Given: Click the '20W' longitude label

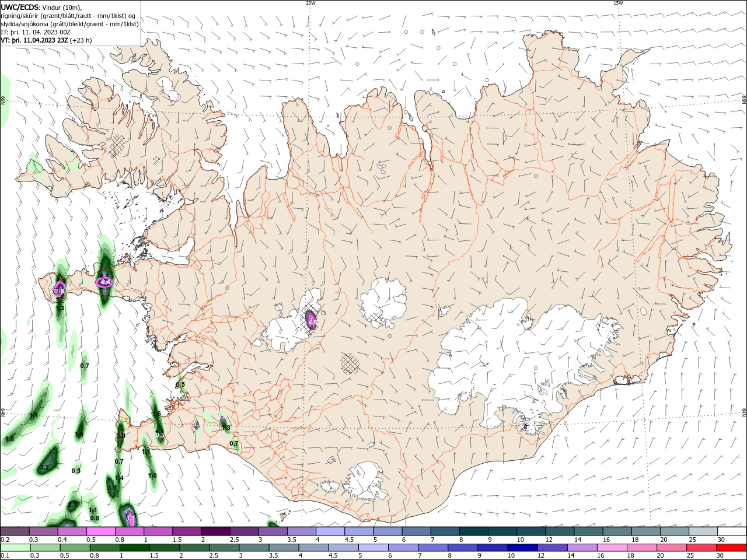Looking at the screenshot, I should (310, 3).
